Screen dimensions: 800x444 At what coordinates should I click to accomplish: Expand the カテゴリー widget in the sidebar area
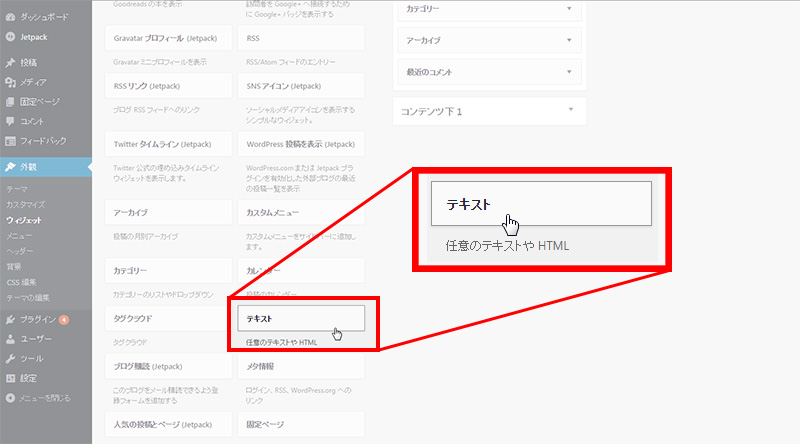tap(568, 9)
